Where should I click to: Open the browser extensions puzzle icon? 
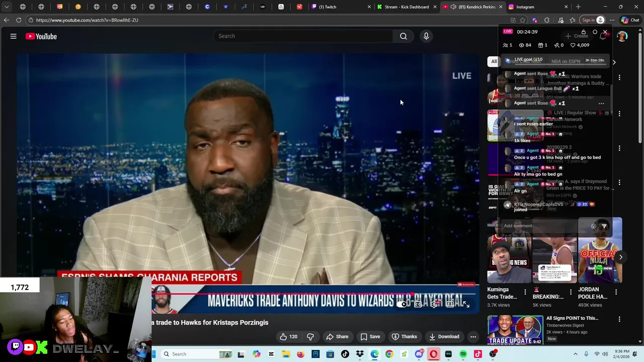[547, 20]
